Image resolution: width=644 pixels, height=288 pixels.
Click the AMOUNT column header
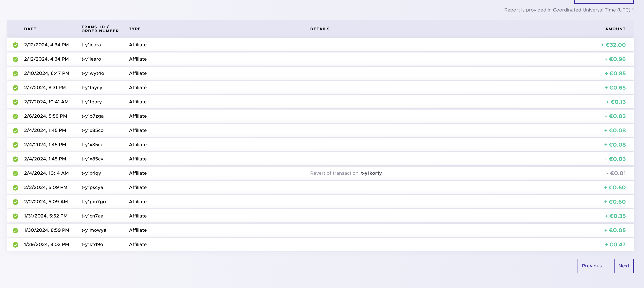[x=615, y=29]
